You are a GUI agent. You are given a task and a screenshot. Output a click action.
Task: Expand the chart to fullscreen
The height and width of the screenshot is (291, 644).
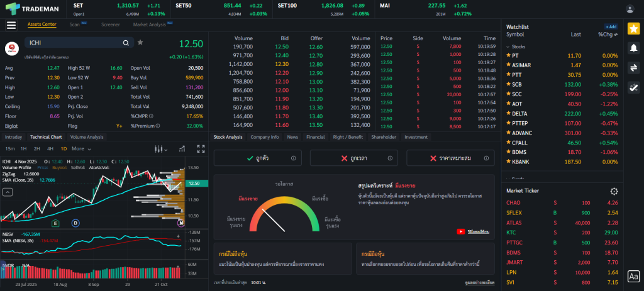tap(201, 149)
